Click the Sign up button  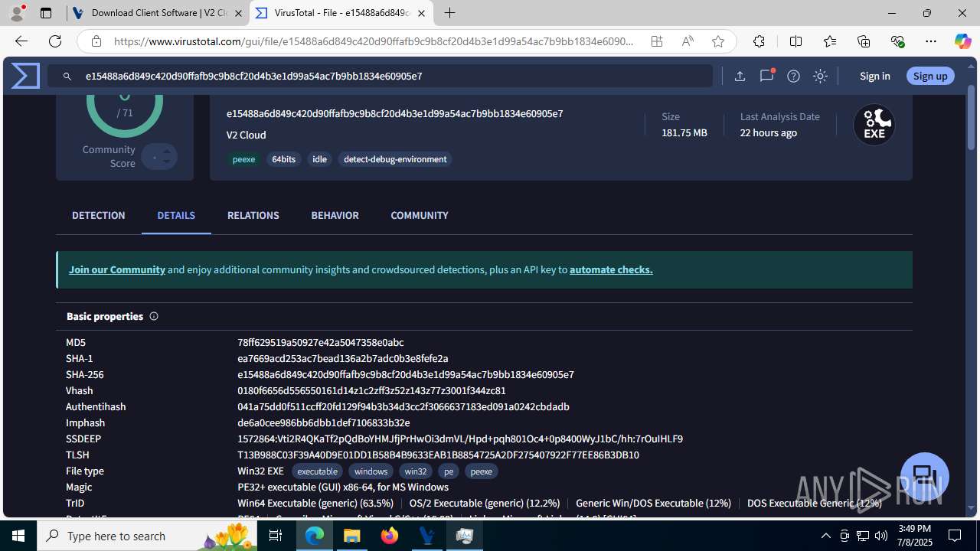930,76
